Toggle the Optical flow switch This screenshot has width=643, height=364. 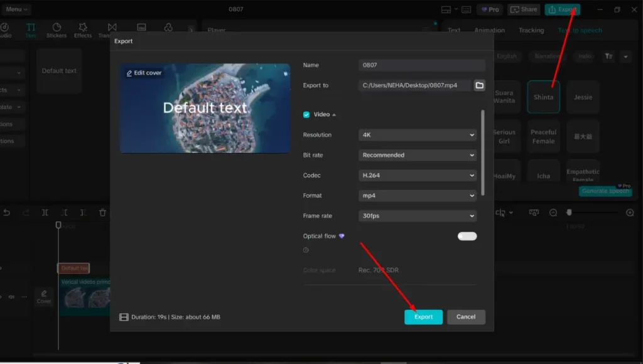click(467, 236)
